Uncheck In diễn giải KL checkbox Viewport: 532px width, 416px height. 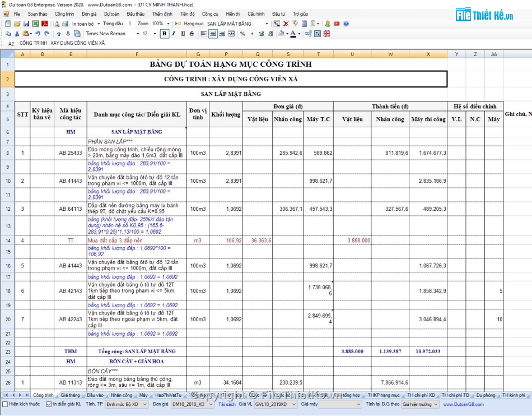coord(49,404)
